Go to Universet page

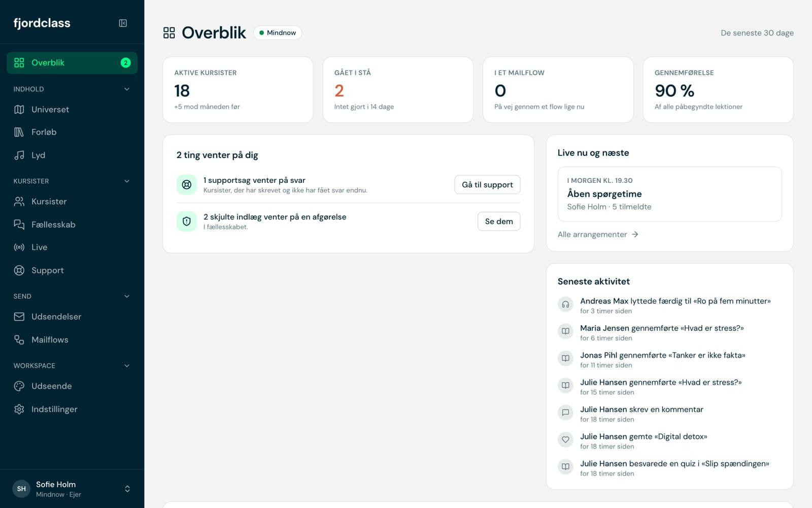[x=72, y=109]
